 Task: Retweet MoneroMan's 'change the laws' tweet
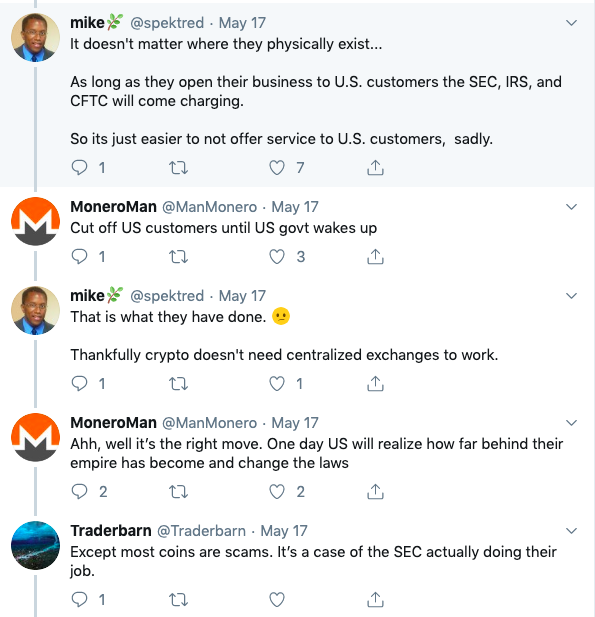pyautogui.click(x=178, y=492)
